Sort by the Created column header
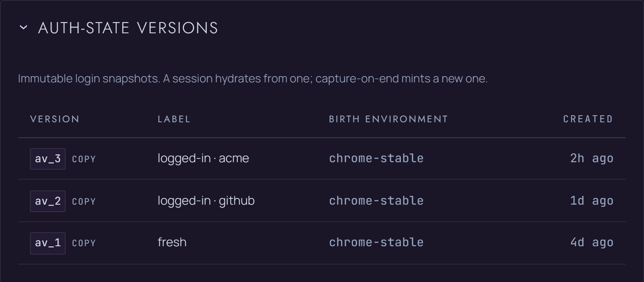The width and height of the screenshot is (644, 282). [x=588, y=119]
